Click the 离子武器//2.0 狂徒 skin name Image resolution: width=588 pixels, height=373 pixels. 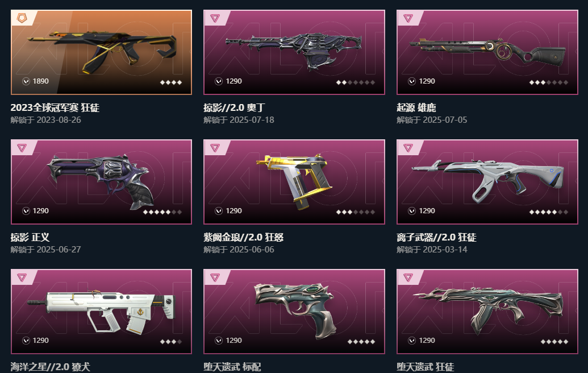point(436,237)
